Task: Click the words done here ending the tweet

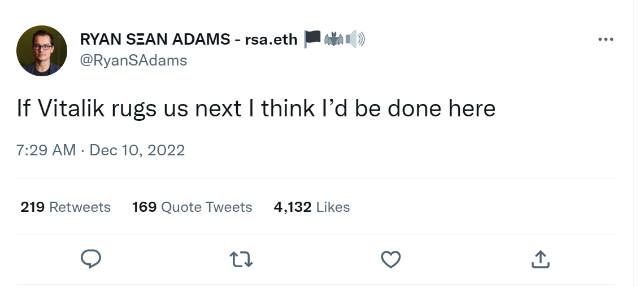Action: (x=442, y=108)
